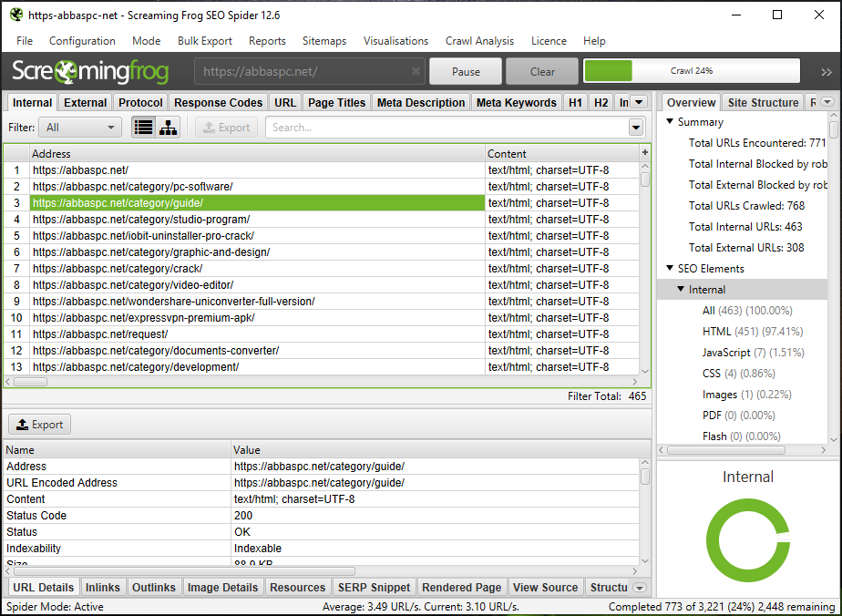Open the Configuration menu
The image size is (842, 616).
pos(82,41)
